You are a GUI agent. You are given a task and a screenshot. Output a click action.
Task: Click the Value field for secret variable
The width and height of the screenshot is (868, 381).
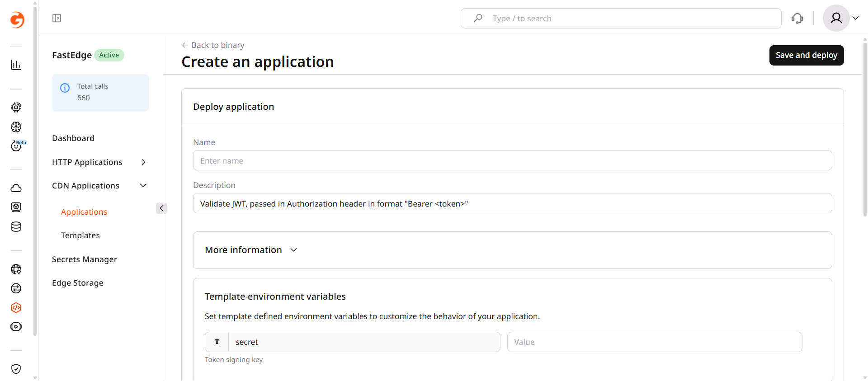click(655, 342)
